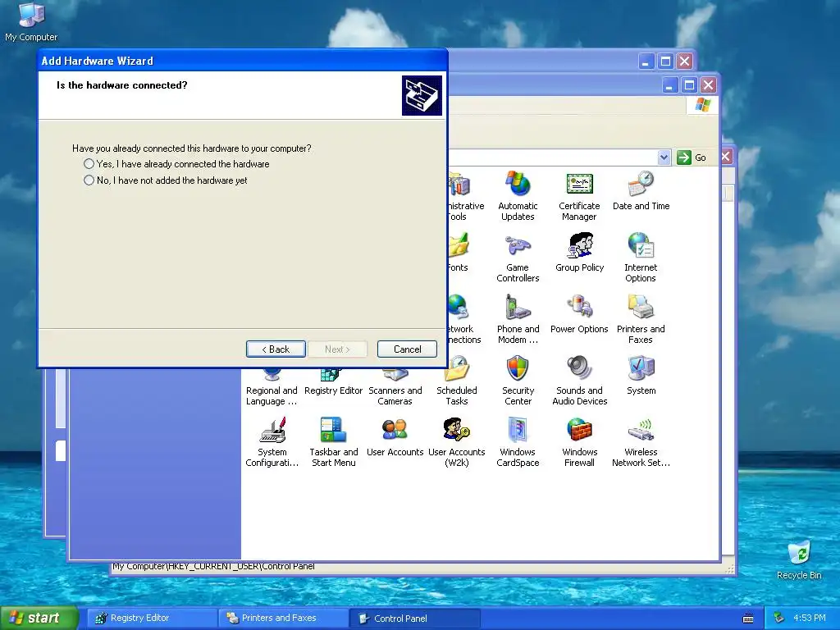Image resolution: width=840 pixels, height=630 pixels.
Task: Open Printers and Faxes icon in Control Panel
Action: (641, 319)
